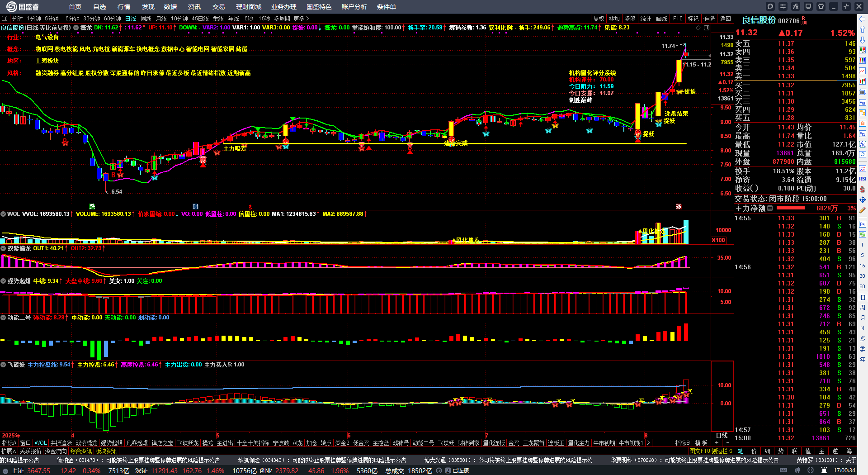The image size is (868, 475).
Task: Open the line chart trend sidebar icon
Action: 863,71
